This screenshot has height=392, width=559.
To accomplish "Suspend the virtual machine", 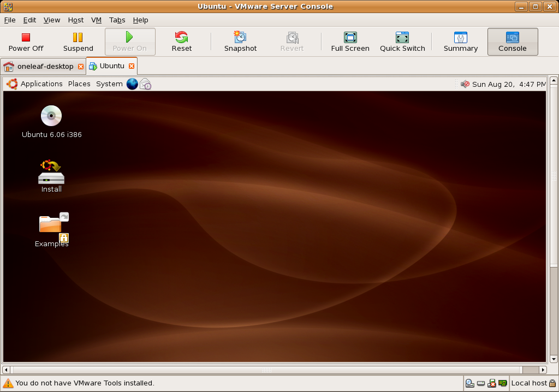I will tap(78, 41).
